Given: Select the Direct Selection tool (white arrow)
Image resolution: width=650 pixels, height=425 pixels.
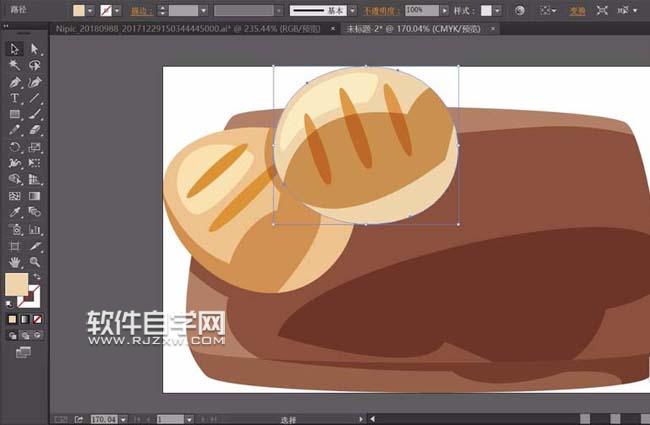Looking at the screenshot, I should [34, 49].
